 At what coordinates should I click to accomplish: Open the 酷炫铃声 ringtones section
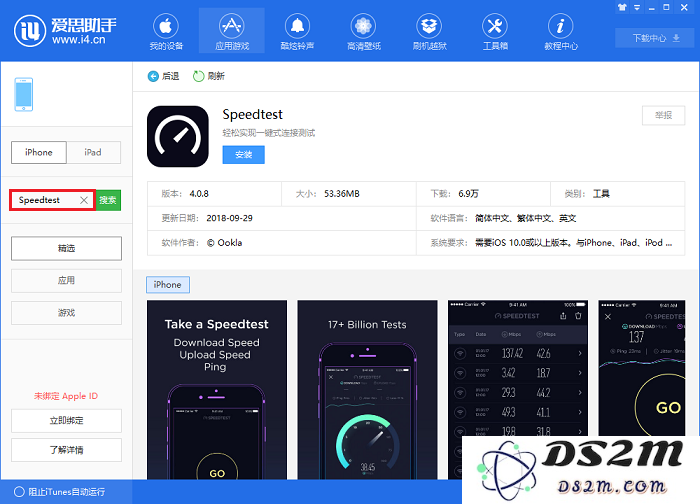pyautogui.click(x=297, y=31)
